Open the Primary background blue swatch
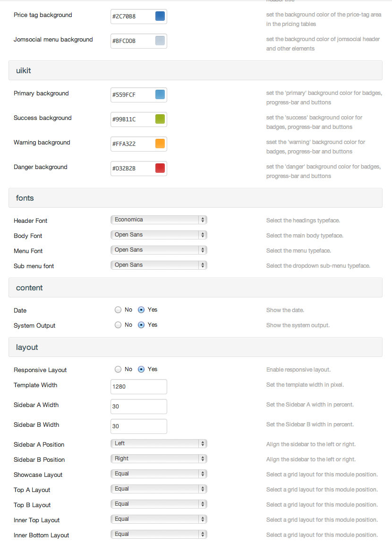 [160, 94]
